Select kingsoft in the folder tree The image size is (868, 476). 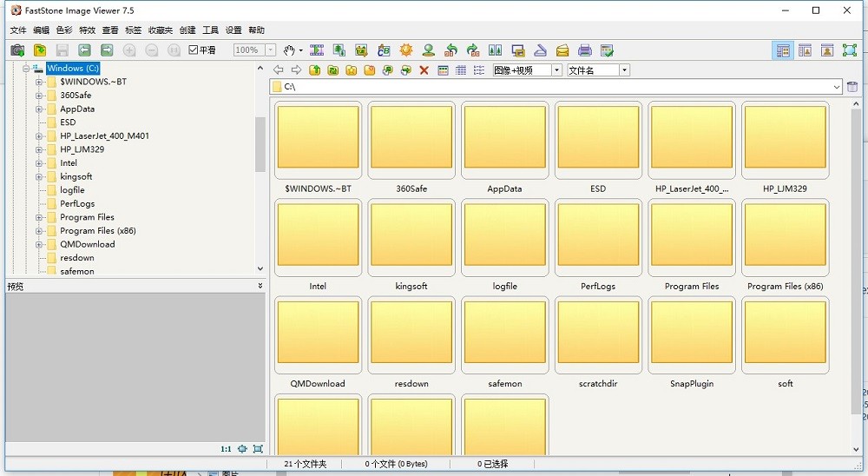(76, 177)
